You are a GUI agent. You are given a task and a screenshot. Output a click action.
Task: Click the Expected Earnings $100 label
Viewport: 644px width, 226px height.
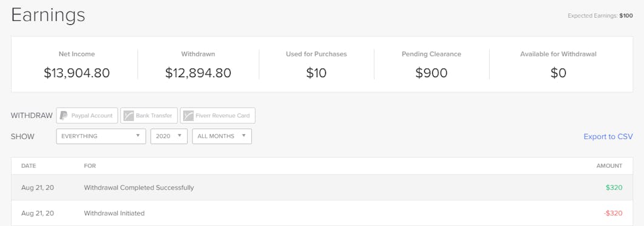[x=600, y=16]
